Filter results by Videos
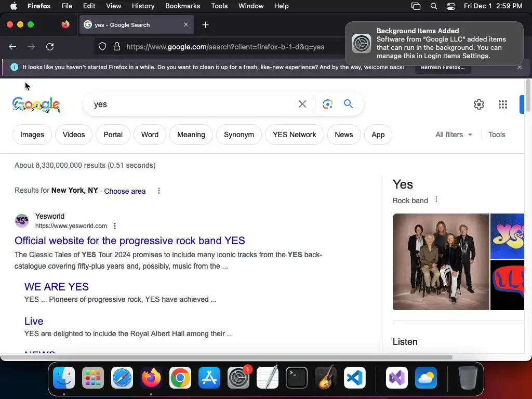 74,135
